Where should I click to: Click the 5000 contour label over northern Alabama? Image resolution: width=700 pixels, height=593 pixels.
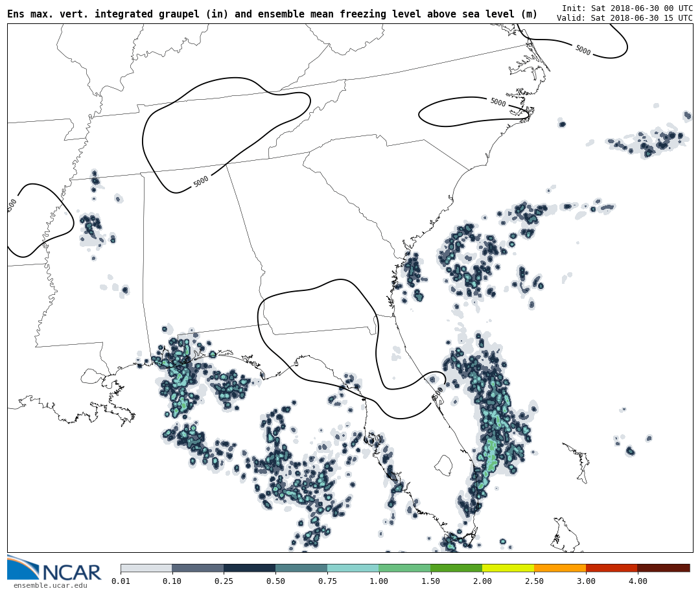click(x=201, y=181)
